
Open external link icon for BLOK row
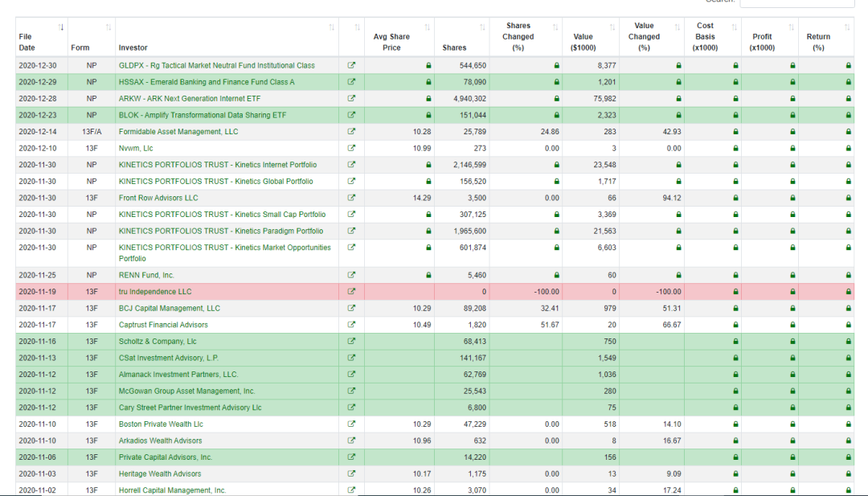click(x=351, y=115)
